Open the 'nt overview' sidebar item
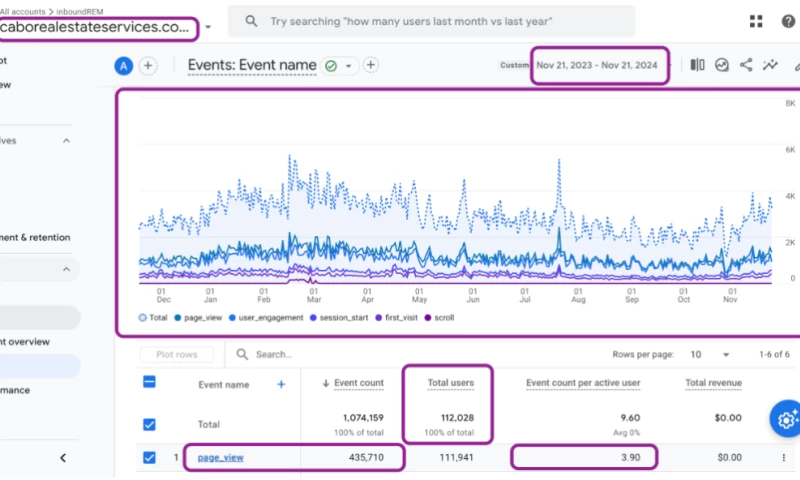 coord(25,342)
